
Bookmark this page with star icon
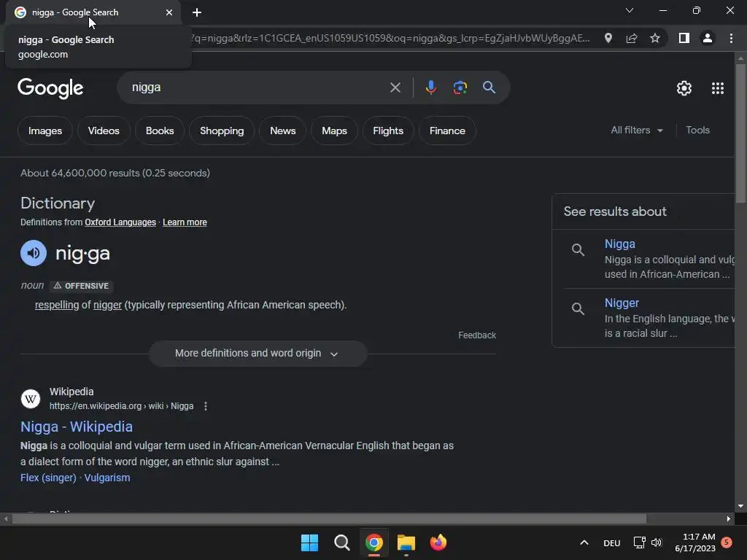tap(655, 38)
